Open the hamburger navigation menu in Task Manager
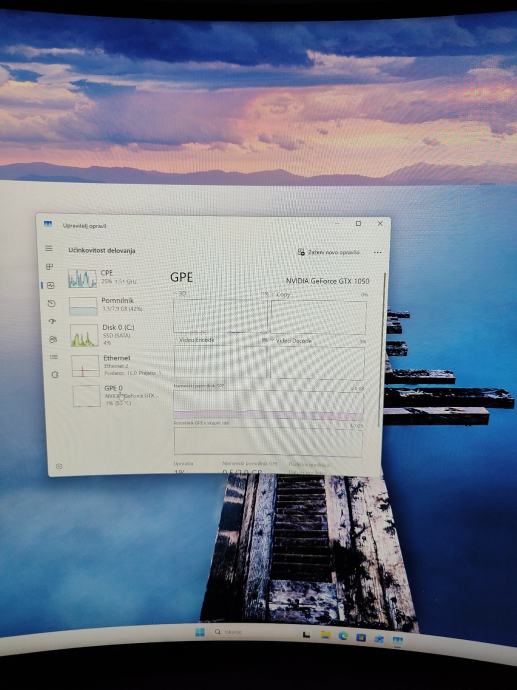517x690 pixels. coord(49,249)
